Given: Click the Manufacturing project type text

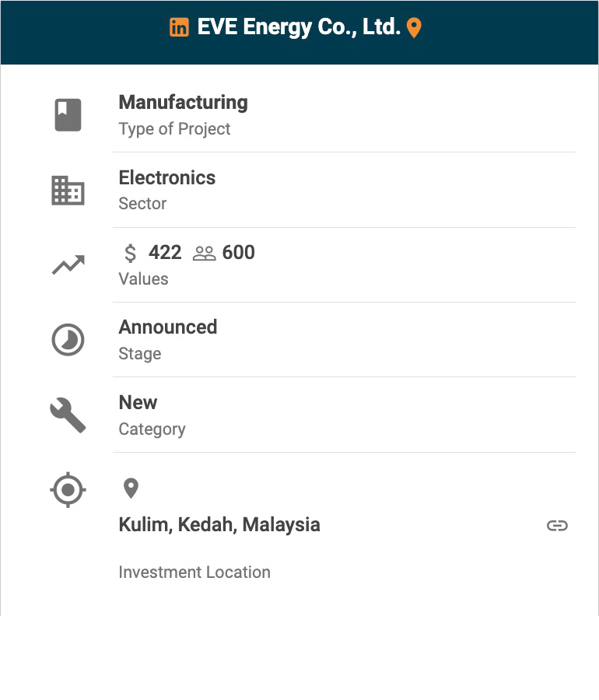Looking at the screenshot, I should click(183, 103).
